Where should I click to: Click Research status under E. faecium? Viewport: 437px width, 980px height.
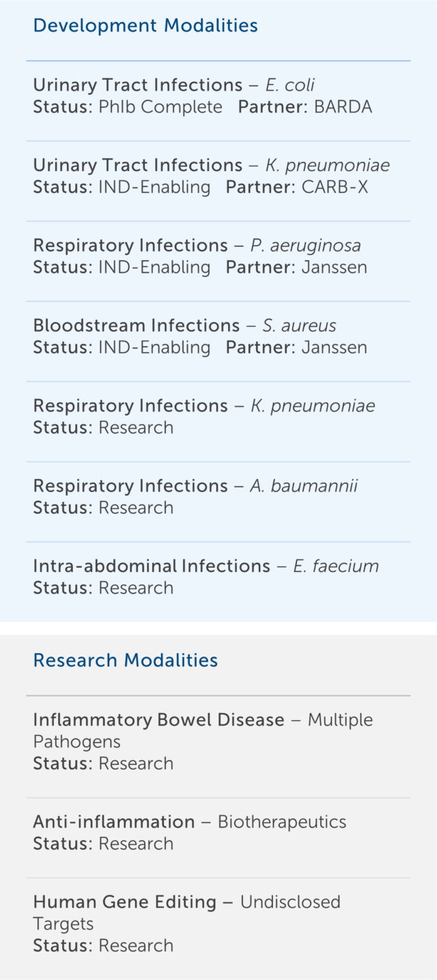tap(136, 588)
